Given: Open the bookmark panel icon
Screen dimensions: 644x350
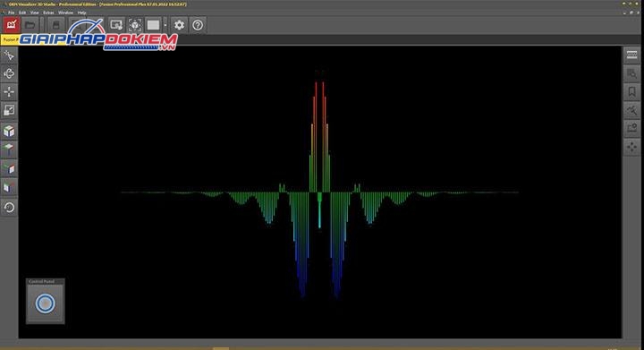Looking at the screenshot, I should (631, 91).
